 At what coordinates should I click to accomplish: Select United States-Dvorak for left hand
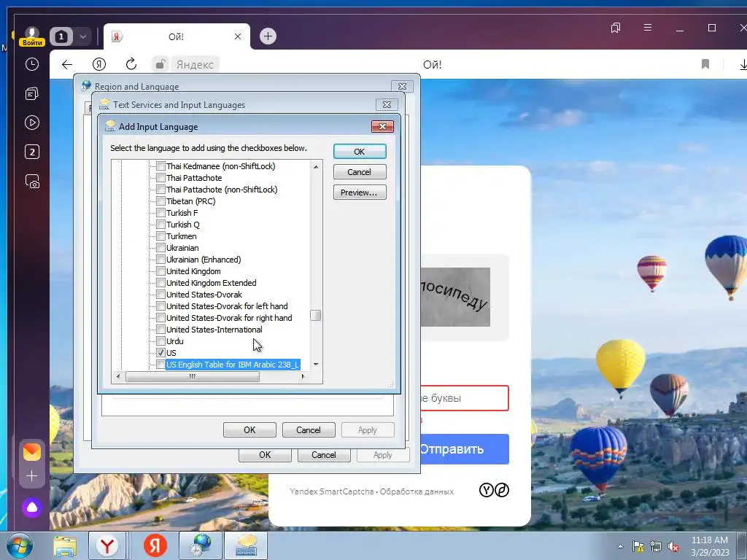coord(227,306)
